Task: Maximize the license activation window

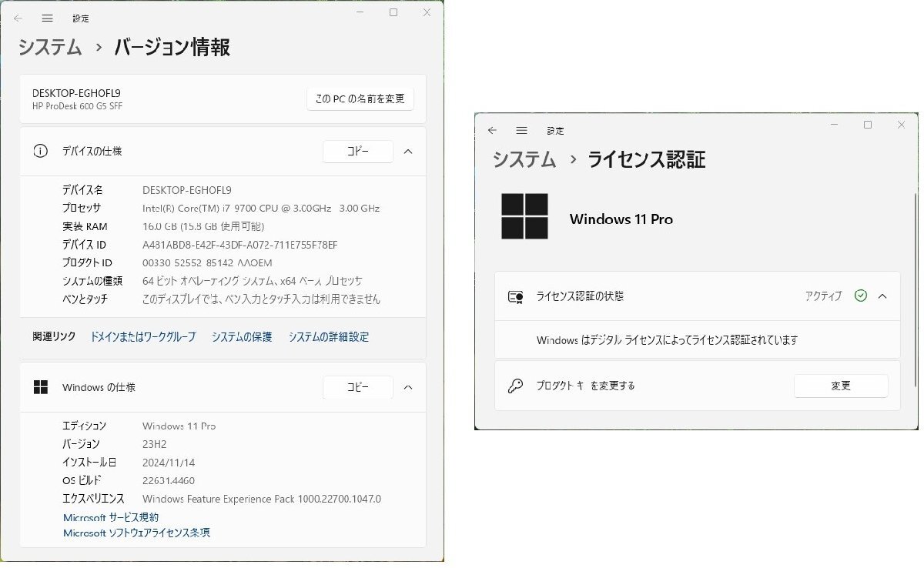Action: point(868,125)
